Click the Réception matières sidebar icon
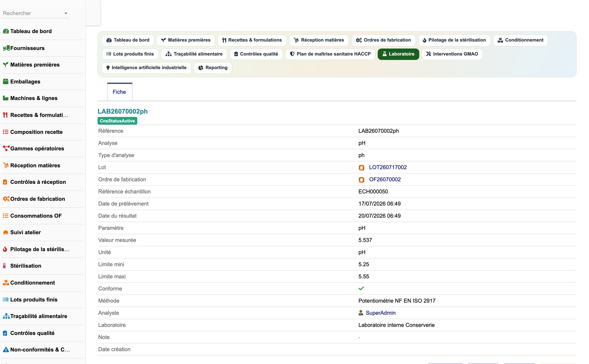 (x=6, y=165)
